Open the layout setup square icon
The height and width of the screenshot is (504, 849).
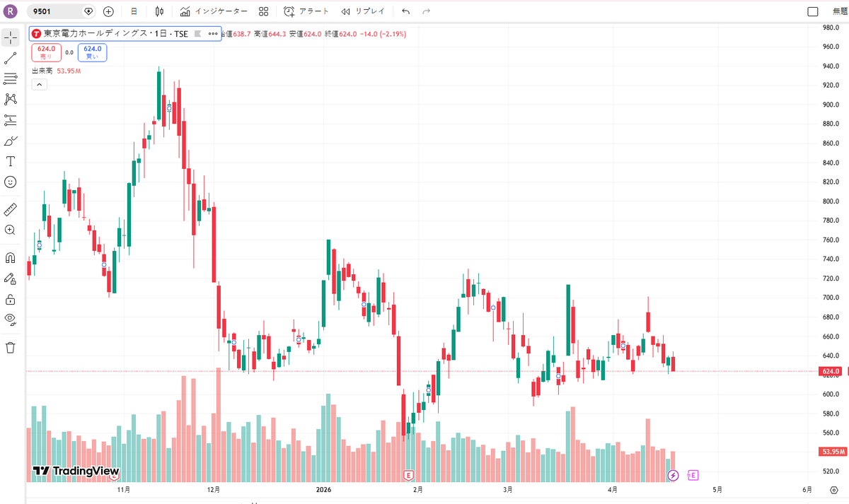(813, 11)
